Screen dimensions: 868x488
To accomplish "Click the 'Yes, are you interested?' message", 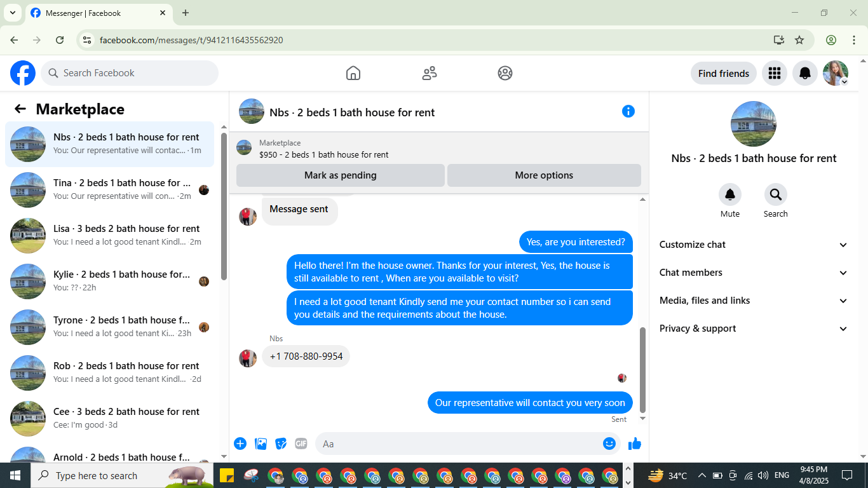I will pyautogui.click(x=576, y=242).
